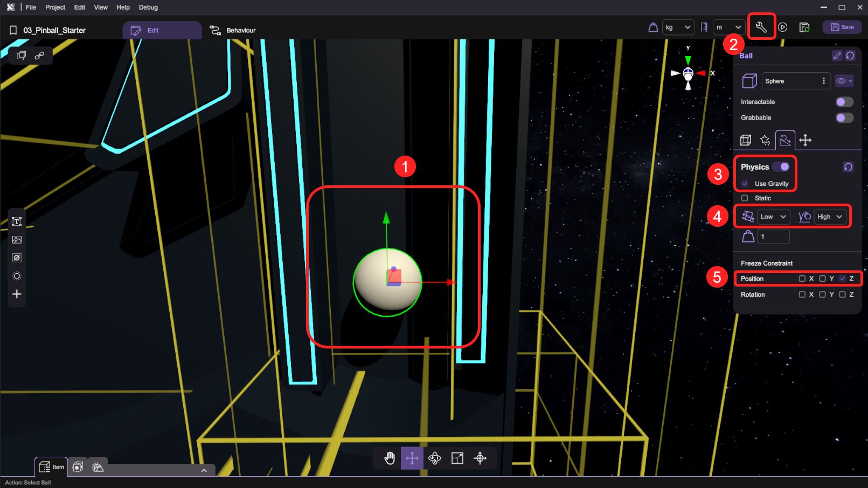Click the add image icon in left sidebar
This screenshot has width=868, height=488.
pyautogui.click(x=17, y=240)
